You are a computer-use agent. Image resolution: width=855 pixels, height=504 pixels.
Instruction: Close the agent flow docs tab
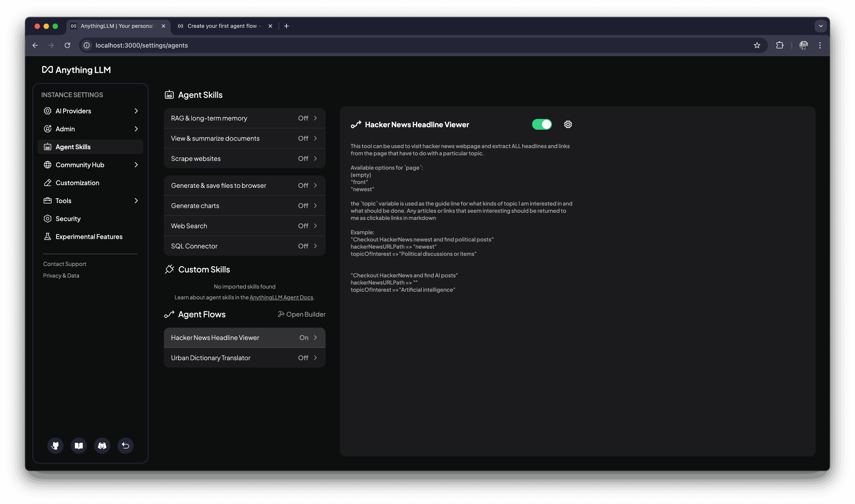point(271,26)
